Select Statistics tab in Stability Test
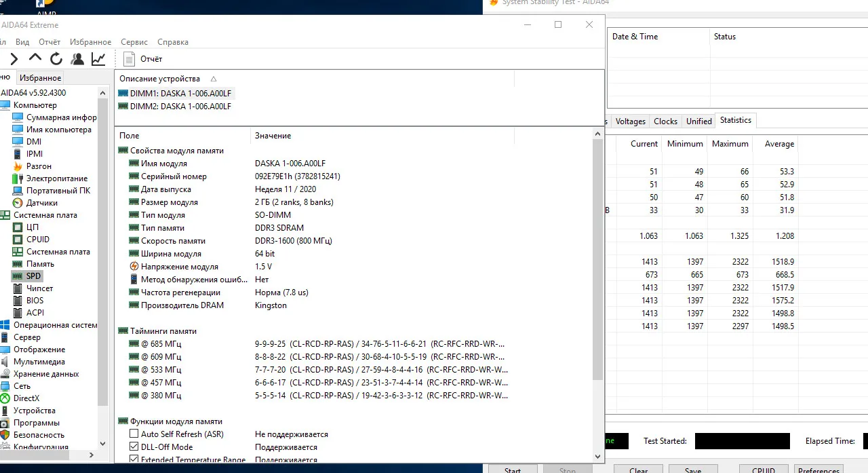This screenshot has height=473, width=868. coord(736,120)
